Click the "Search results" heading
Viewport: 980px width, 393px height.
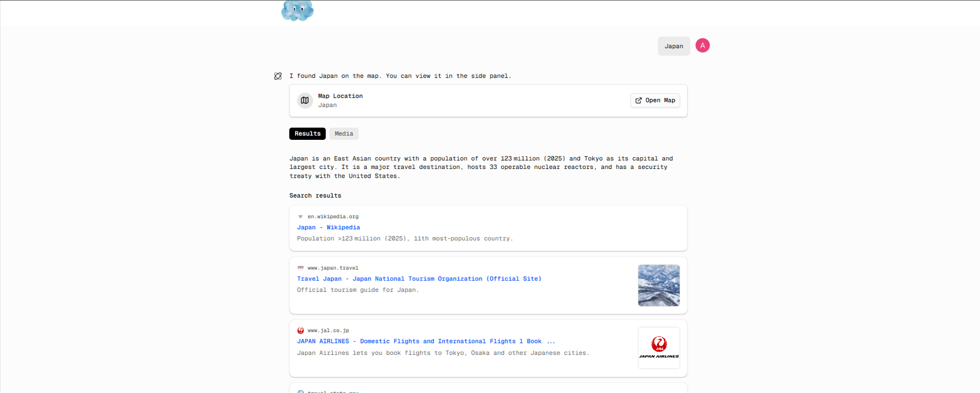coord(315,195)
